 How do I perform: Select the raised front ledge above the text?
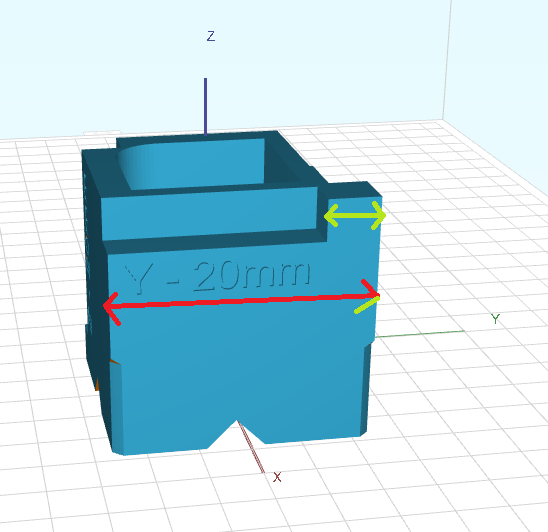[209, 214]
